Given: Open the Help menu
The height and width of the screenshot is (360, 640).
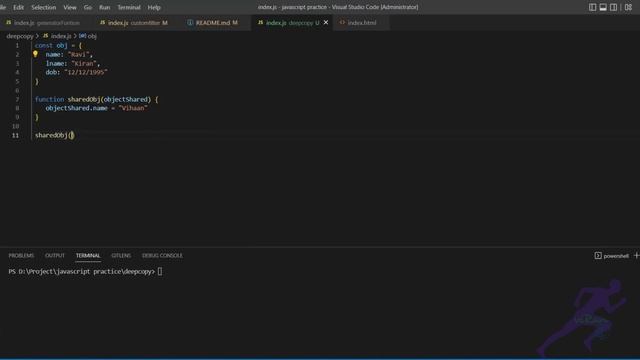Looking at the screenshot, I should pos(154,7).
